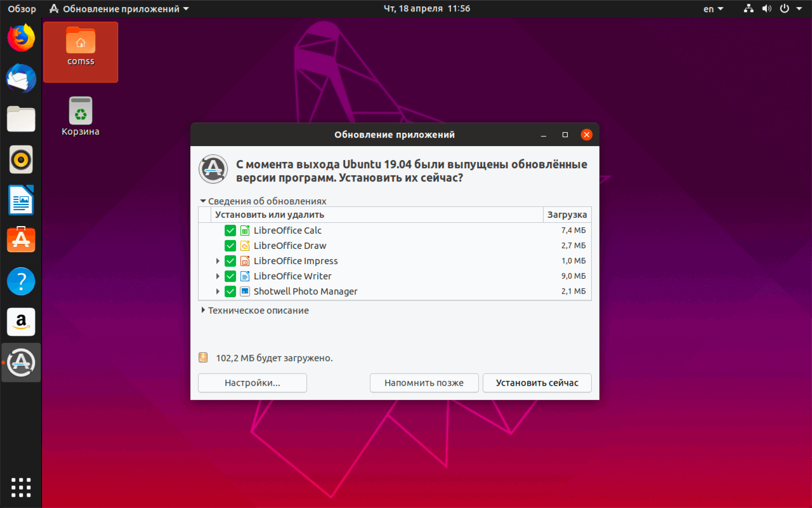Expand the Shotwell Photo Manager row
This screenshot has height=508, width=812.
click(x=218, y=291)
